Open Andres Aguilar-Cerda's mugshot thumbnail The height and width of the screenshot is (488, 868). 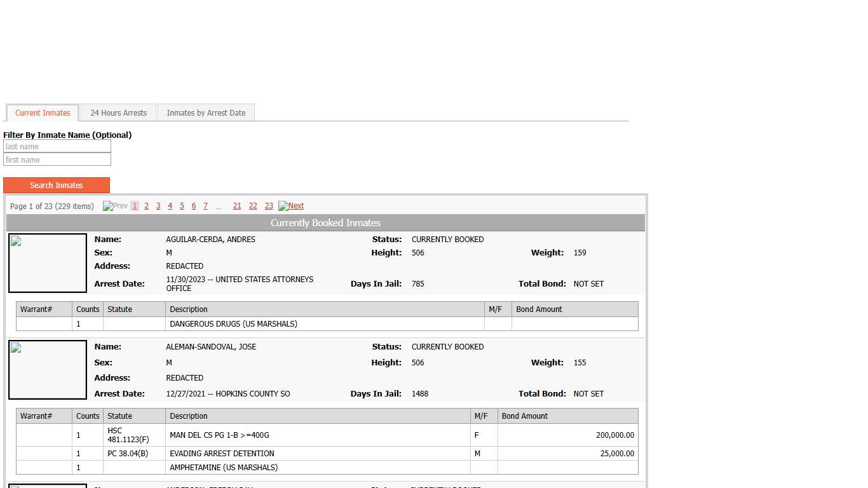pos(48,263)
